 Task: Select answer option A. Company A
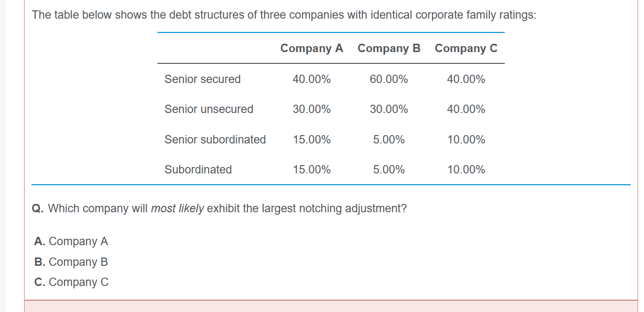pos(71,241)
